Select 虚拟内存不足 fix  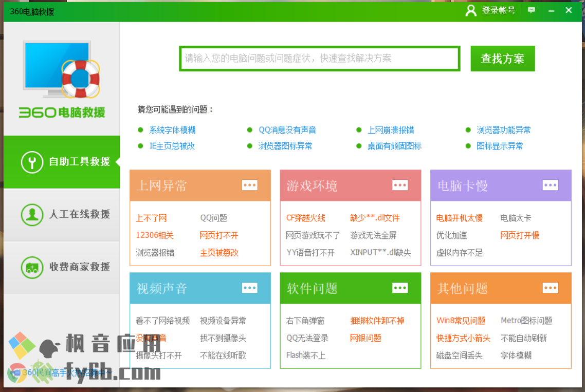pos(459,253)
